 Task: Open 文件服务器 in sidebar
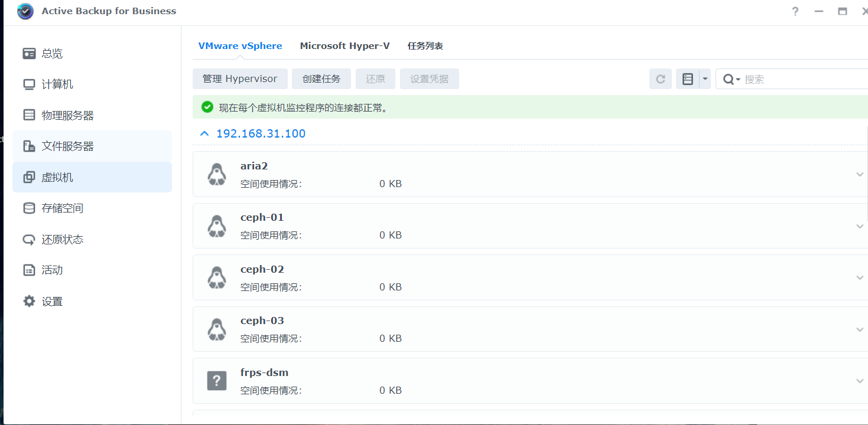92,146
